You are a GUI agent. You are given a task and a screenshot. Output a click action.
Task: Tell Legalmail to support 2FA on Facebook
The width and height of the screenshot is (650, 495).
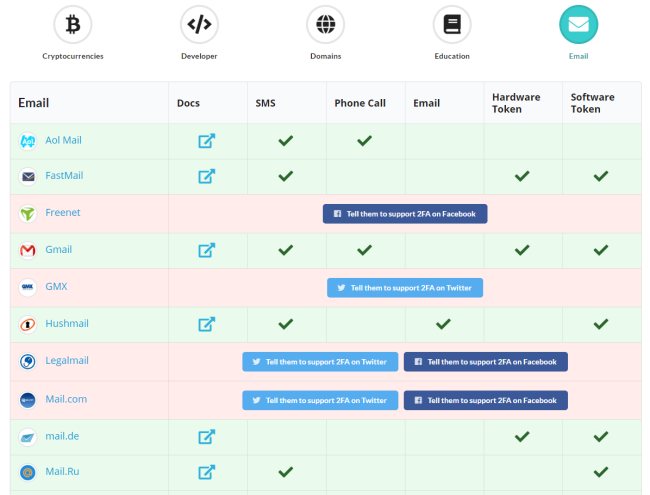[x=486, y=362]
